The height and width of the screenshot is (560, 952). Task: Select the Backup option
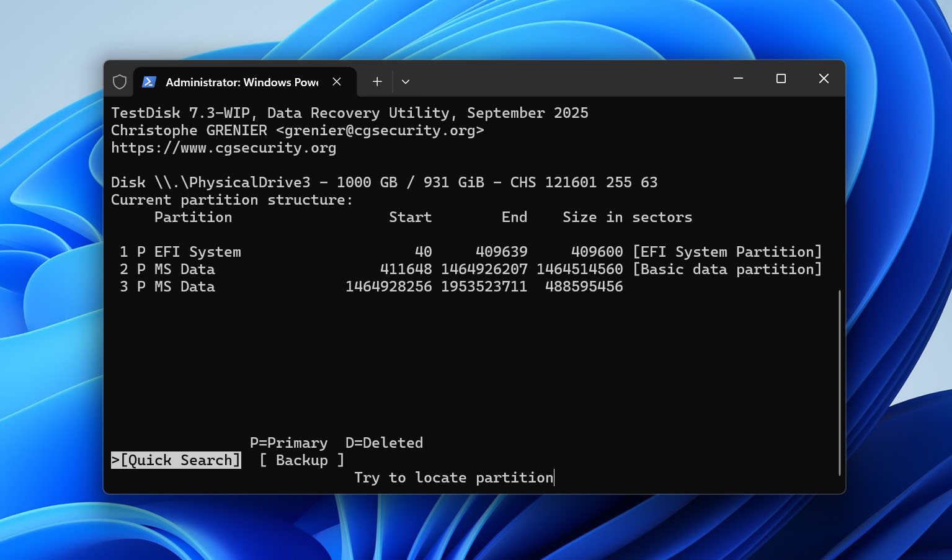click(x=302, y=460)
